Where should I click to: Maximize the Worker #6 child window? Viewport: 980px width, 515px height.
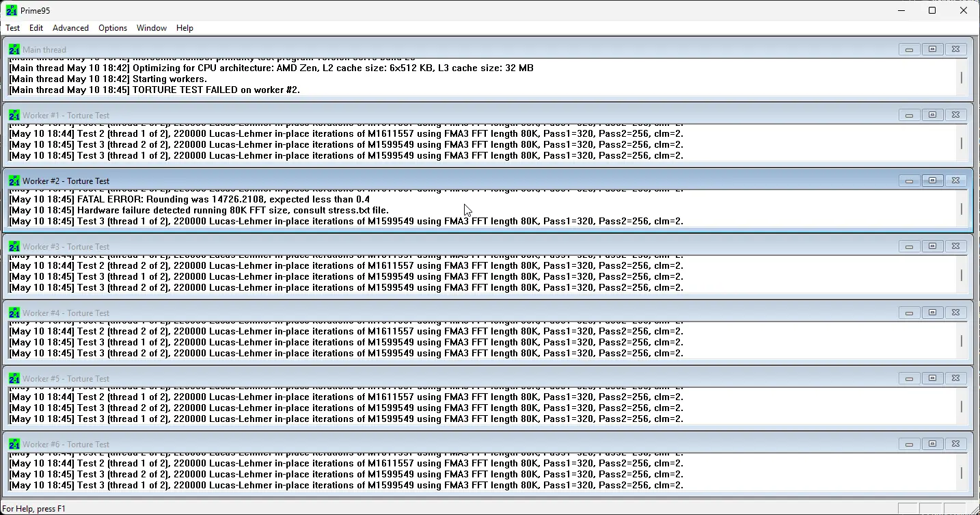(x=932, y=444)
